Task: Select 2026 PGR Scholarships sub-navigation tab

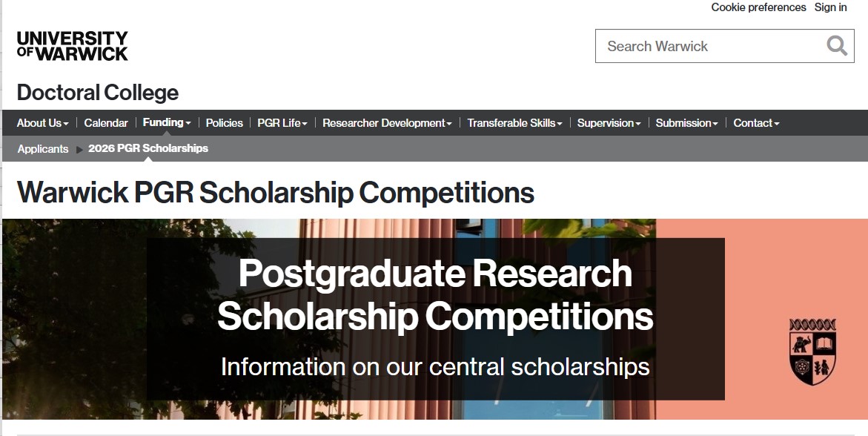Action: pos(148,148)
